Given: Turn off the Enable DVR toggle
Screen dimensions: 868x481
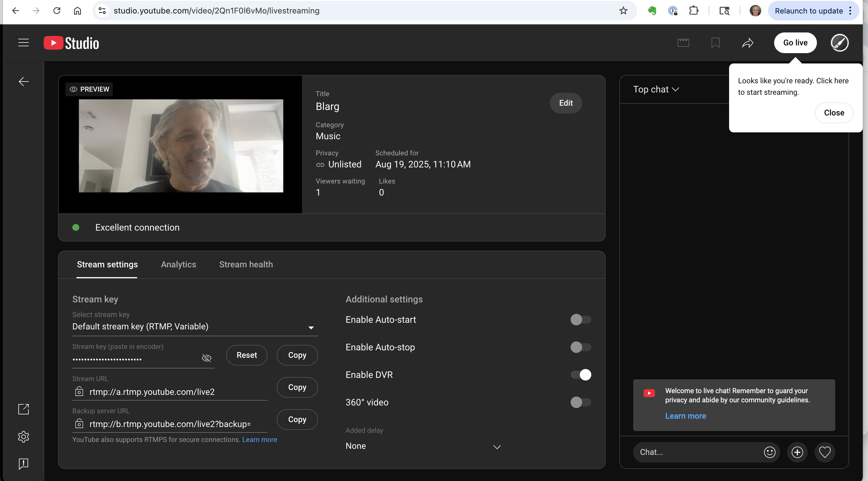Looking at the screenshot, I should tap(580, 375).
